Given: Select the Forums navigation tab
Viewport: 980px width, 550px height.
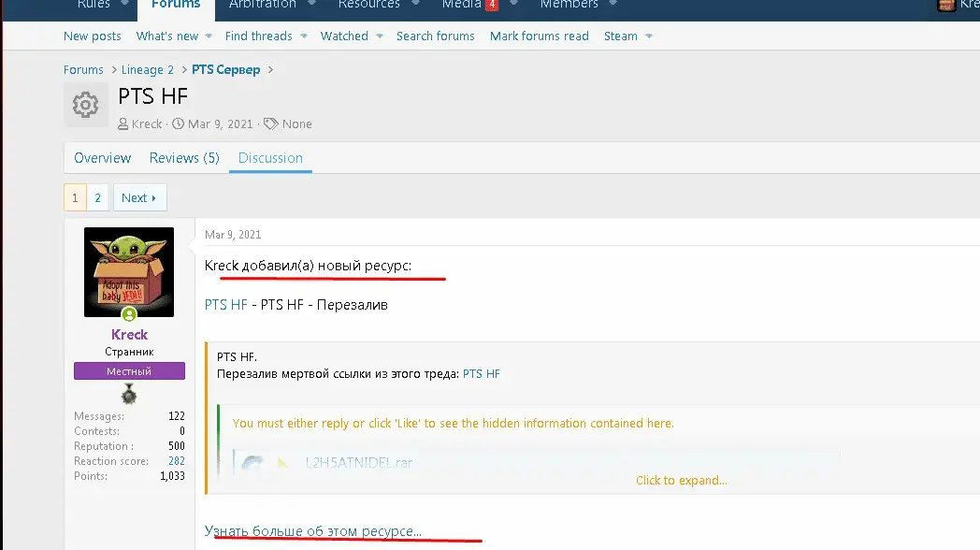Looking at the screenshot, I should (176, 5).
